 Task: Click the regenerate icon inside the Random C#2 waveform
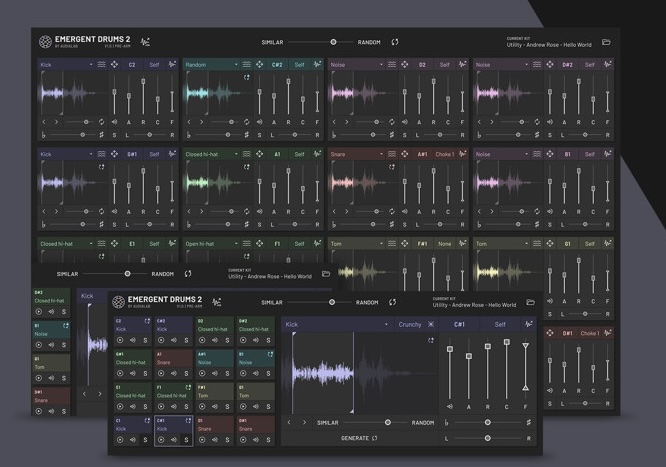[x=246, y=77]
